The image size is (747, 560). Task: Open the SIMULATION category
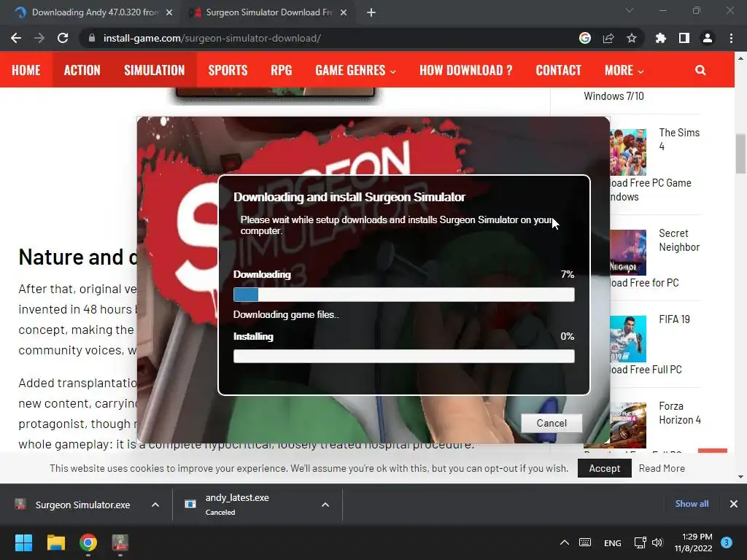pos(155,70)
